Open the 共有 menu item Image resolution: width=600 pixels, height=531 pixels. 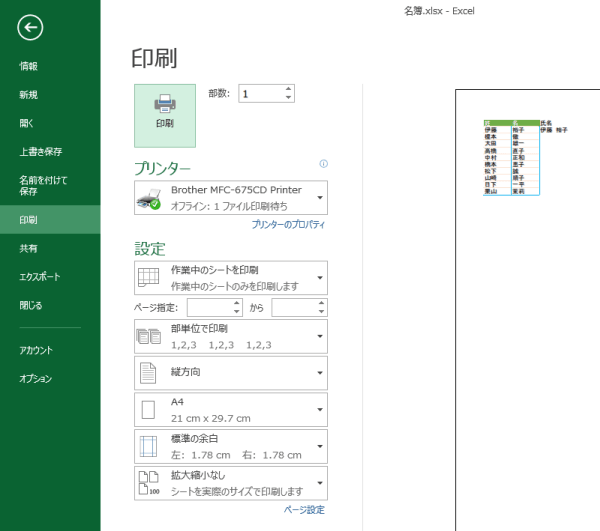pos(50,248)
